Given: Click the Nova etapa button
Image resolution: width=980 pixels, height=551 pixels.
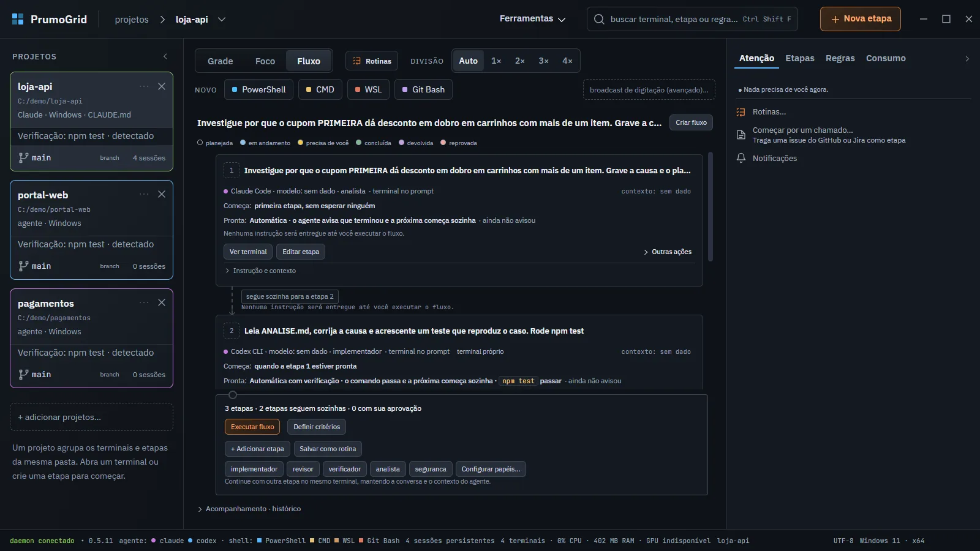Looking at the screenshot, I should pos(860,19).
